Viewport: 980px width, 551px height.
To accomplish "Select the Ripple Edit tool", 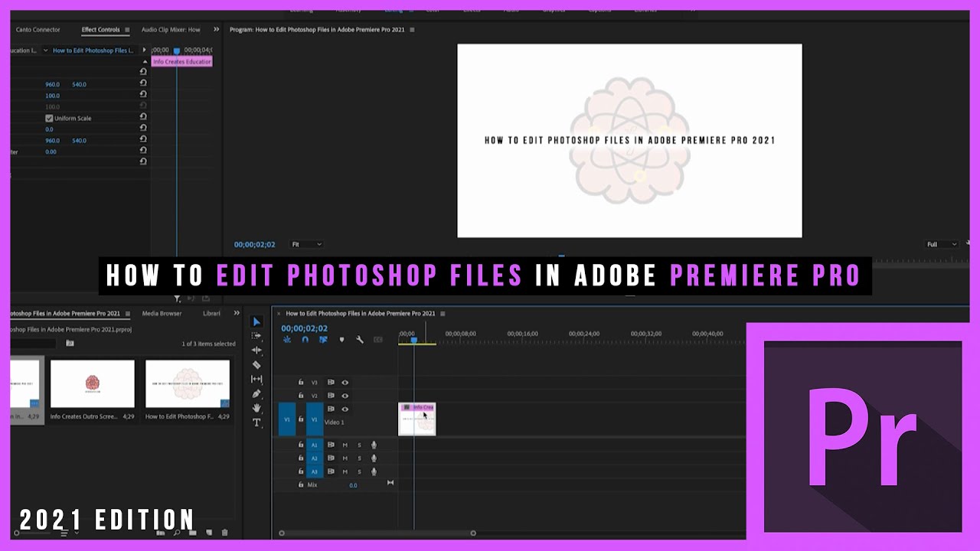I will tap(256, 350).
